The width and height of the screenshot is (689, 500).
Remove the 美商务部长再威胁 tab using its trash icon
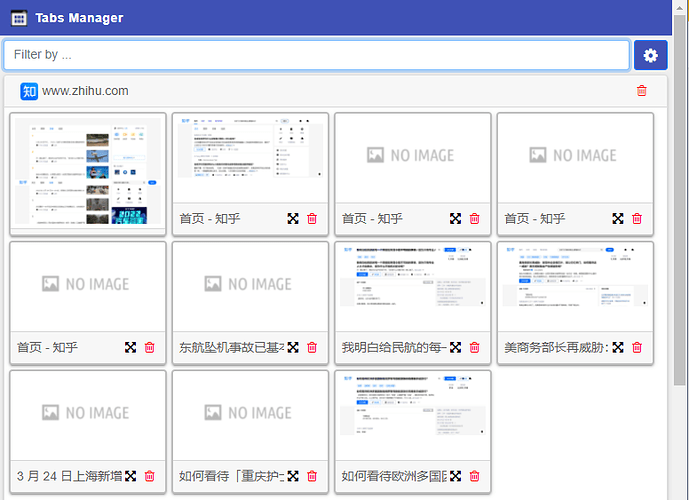637,347
